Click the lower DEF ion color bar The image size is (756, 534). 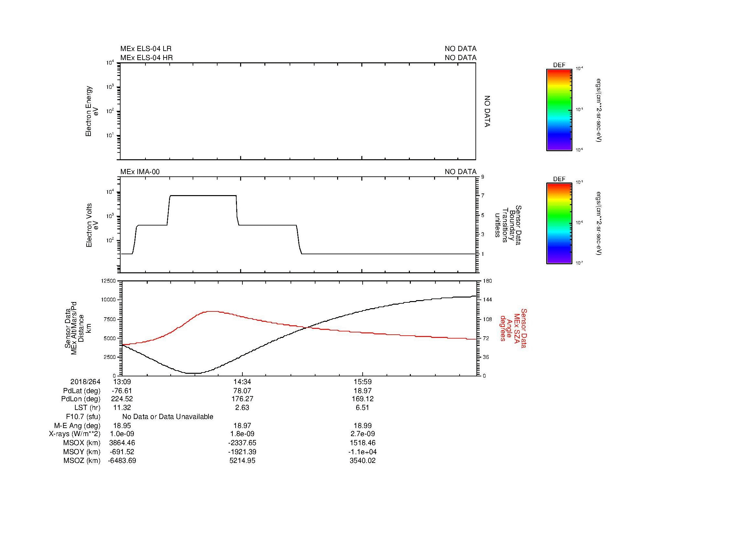point(559,224)
